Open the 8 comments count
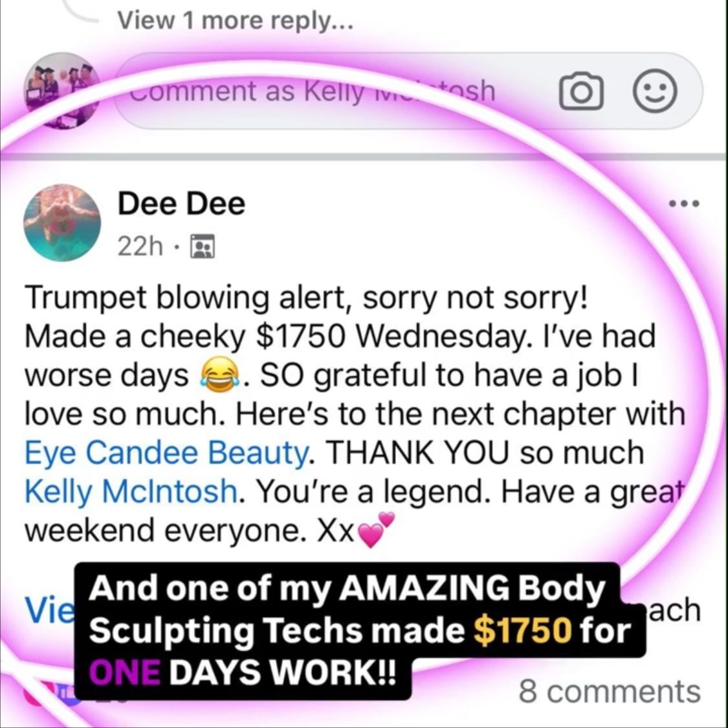 tap(609, 692)
